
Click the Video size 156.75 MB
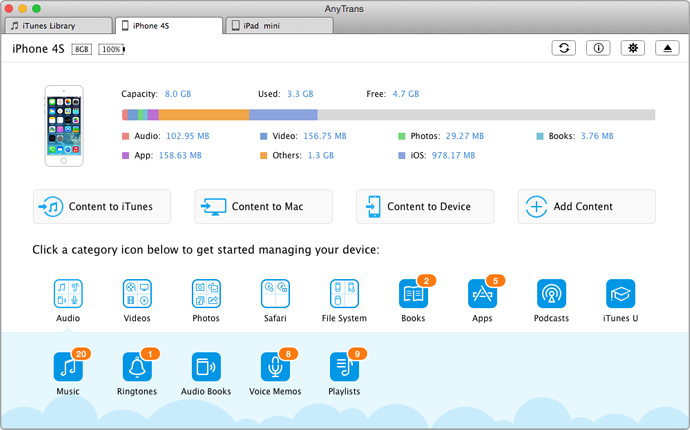(x=325, y=136)
